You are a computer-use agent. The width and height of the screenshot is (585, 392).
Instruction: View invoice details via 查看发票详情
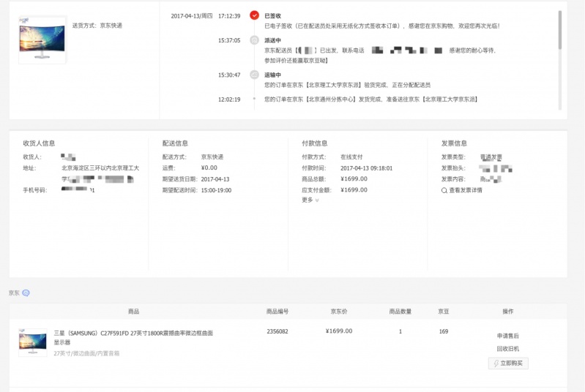tap(466, 190)
